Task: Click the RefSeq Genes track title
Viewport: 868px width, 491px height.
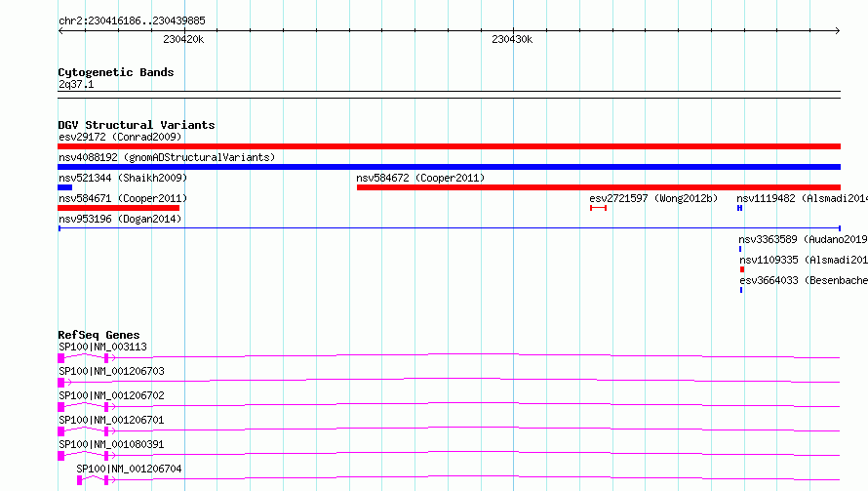Action: pyautogui.click(x=99, y=335)
